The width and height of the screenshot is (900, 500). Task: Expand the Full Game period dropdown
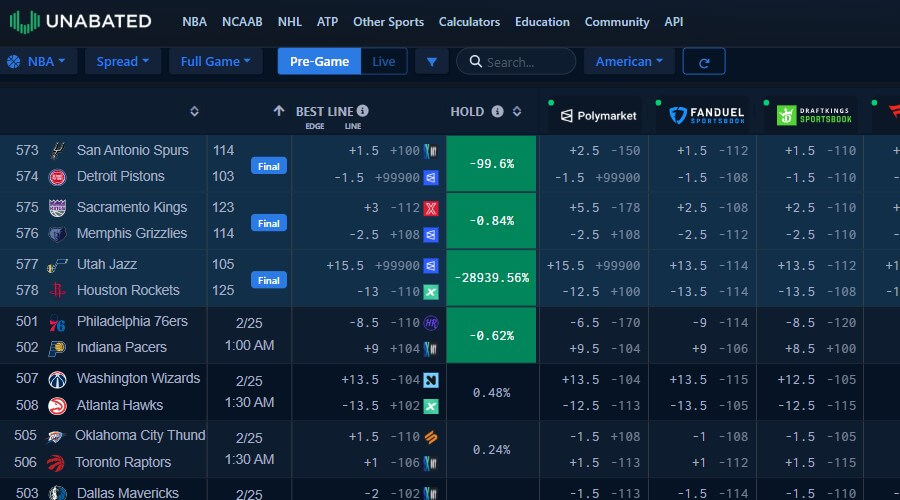(215, 61)
